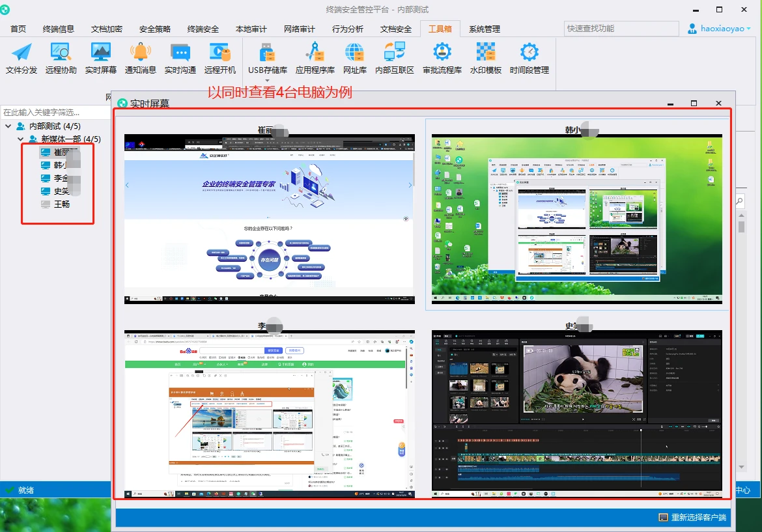Viewport: 762px width, 532px height.
Task: Click the 重新选择客户端 monitor icon
Action: tap(664, 518)
